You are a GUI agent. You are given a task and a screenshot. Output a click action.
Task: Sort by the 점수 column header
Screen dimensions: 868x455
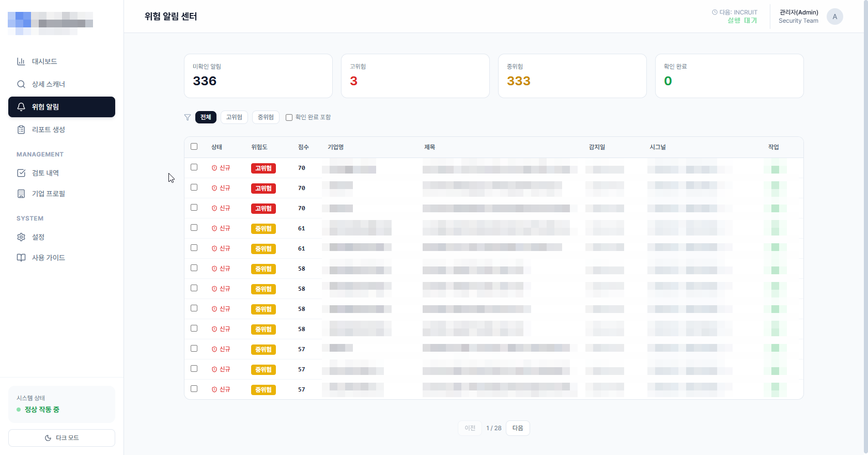[303, 147]
